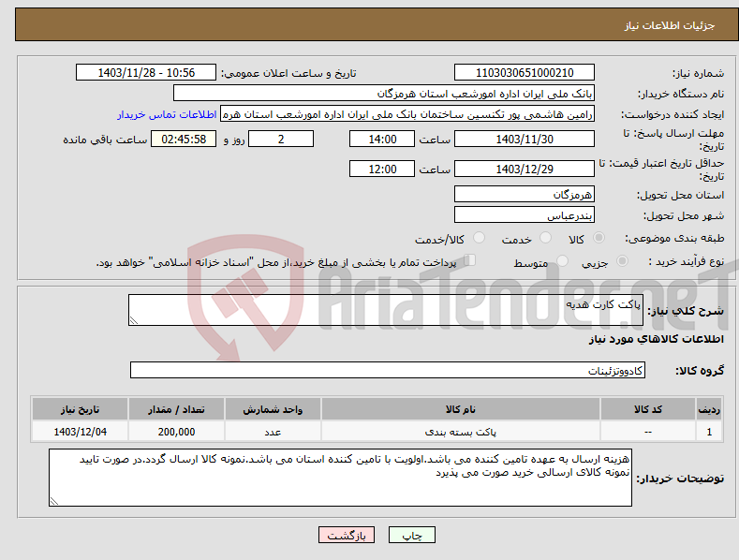Click the price validity date 1403/12/29
This screenshot has height=560, width=739.
point(525,169)
